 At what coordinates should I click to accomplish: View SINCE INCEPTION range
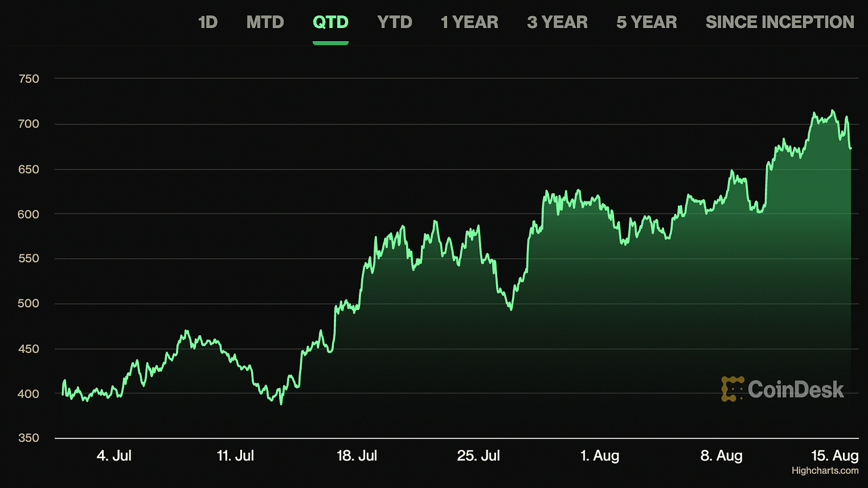[x=780, y=23]
